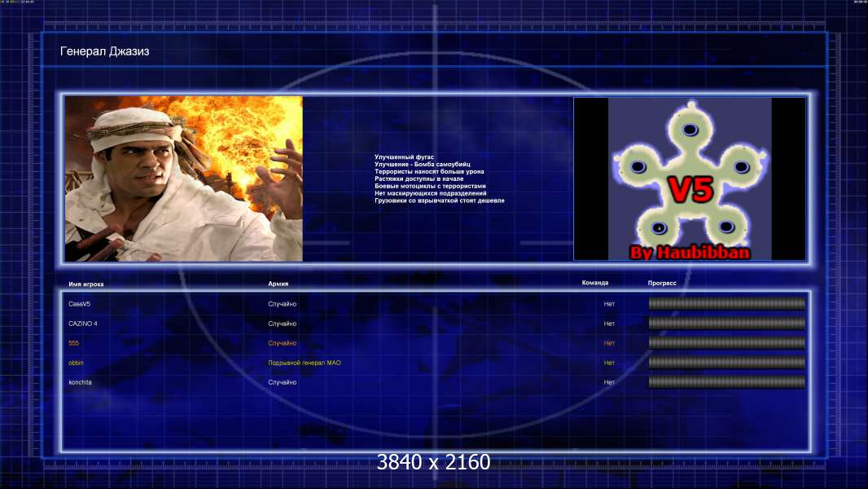Select player name CAZINO 4
The width and height of the screenshot is (868, 489).
(83, 324)
